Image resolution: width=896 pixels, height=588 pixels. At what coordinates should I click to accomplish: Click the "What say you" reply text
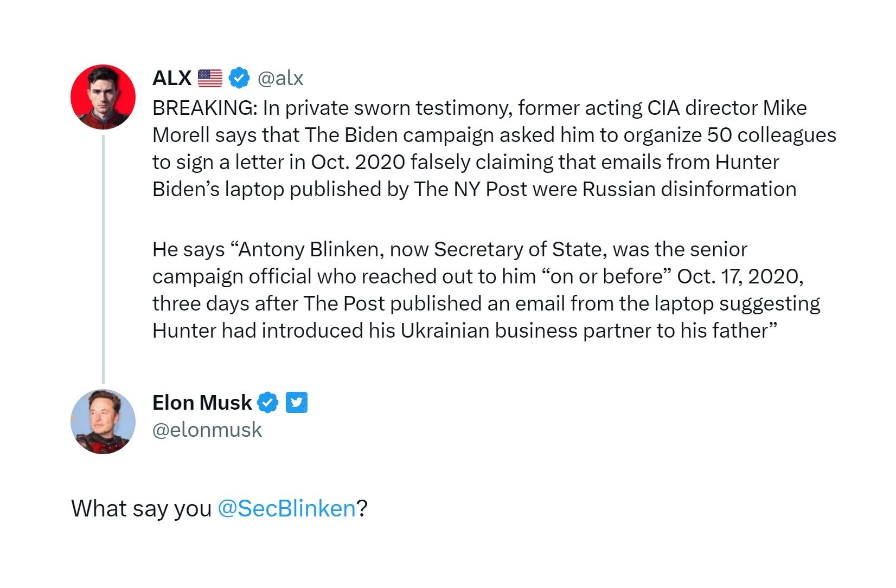[141, 508]
